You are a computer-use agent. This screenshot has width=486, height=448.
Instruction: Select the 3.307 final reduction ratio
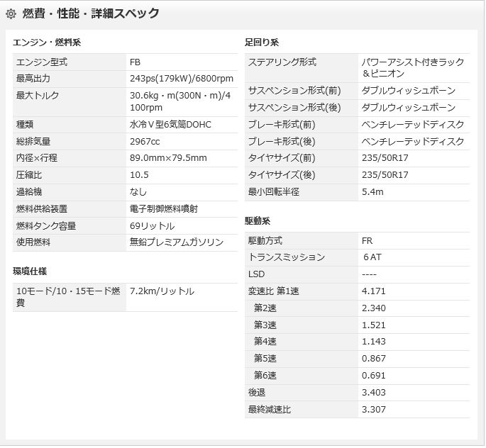pyautogui.click(x=373, y=410)
